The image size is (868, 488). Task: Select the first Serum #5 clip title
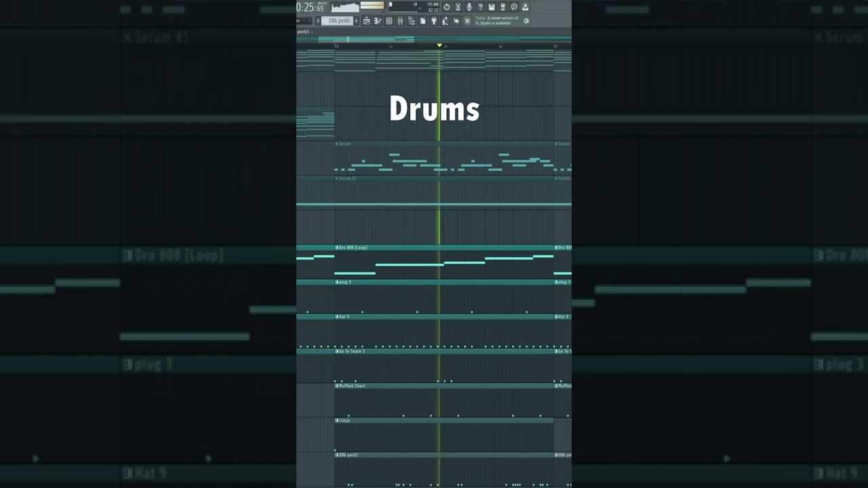[347, 178]
